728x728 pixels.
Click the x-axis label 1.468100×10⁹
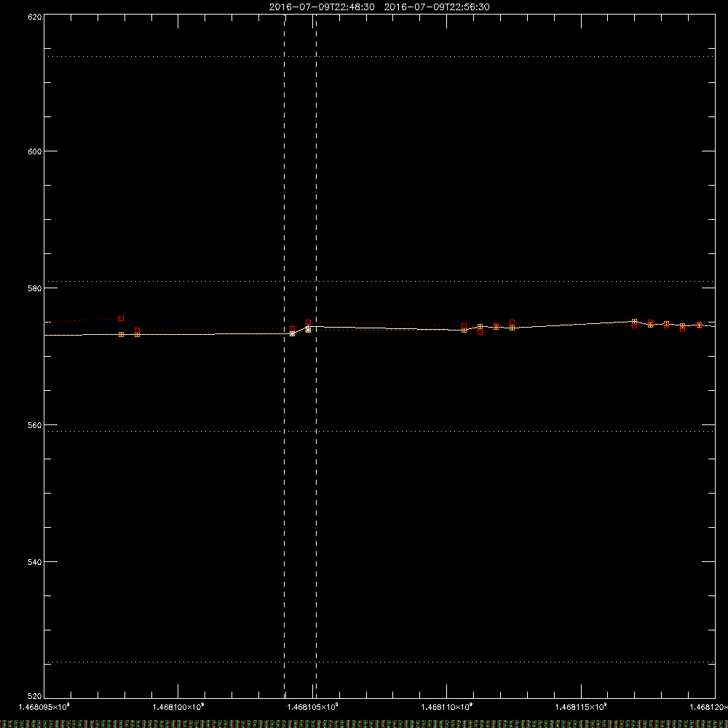[x=178, y=707]
